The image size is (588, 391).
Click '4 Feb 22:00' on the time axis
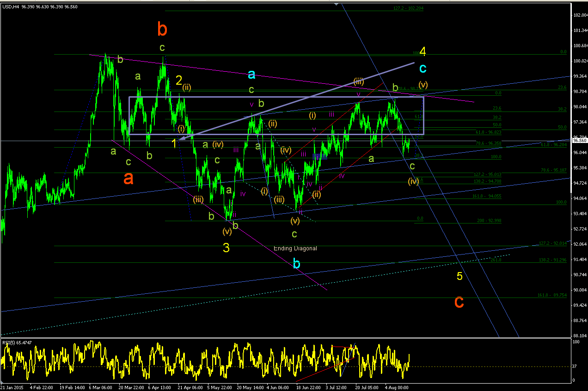(x=41, y=387)
